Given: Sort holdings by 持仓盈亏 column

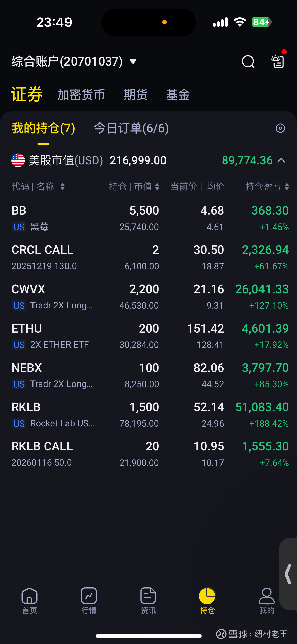Looking at the screenshot, I should pos(287,187).
